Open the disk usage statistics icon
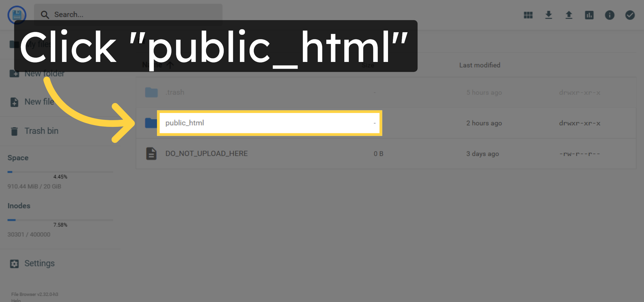644x302 pixels. tap(589, 15)
